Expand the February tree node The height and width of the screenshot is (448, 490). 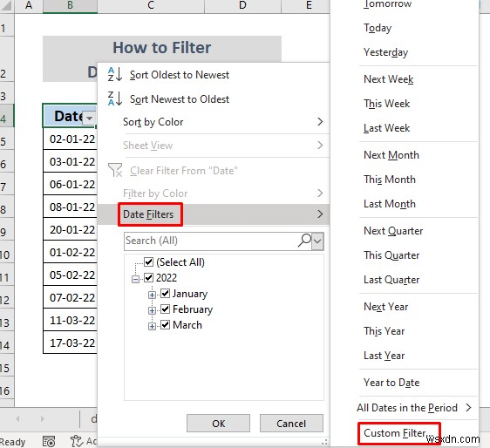point(152,310)
